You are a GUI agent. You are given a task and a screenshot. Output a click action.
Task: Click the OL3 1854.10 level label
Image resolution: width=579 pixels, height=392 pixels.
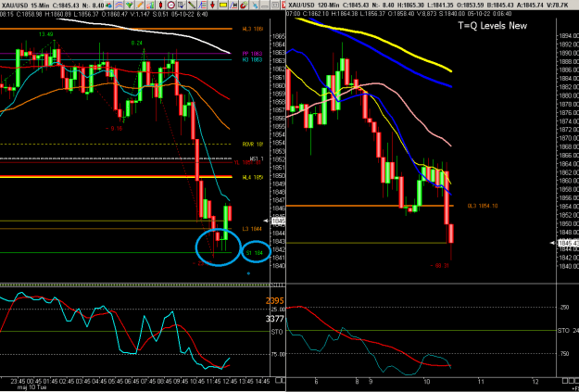tap(483, 206)
